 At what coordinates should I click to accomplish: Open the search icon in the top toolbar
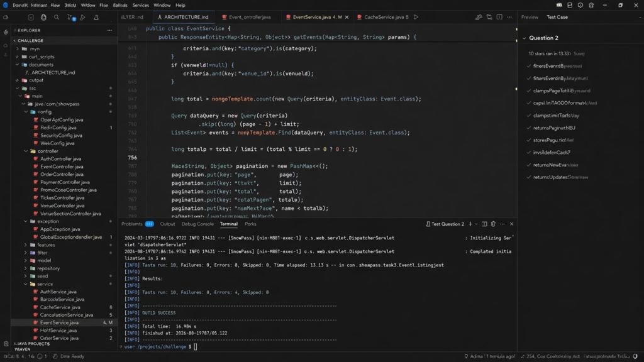coord(57,17)
